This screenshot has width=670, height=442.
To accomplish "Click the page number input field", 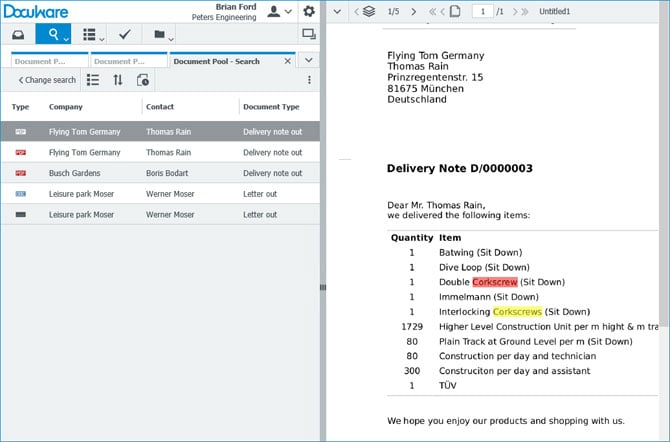I will (x=485, y=11).
